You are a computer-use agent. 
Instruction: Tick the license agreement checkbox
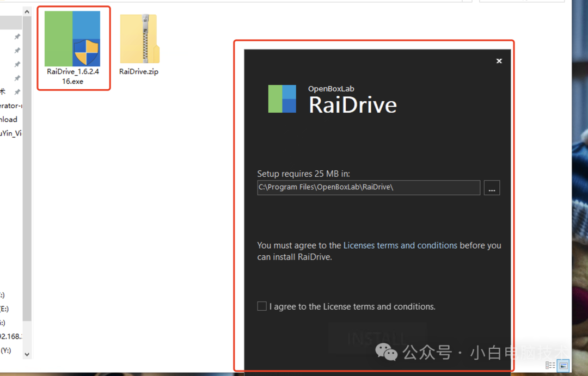click(262, 306)
